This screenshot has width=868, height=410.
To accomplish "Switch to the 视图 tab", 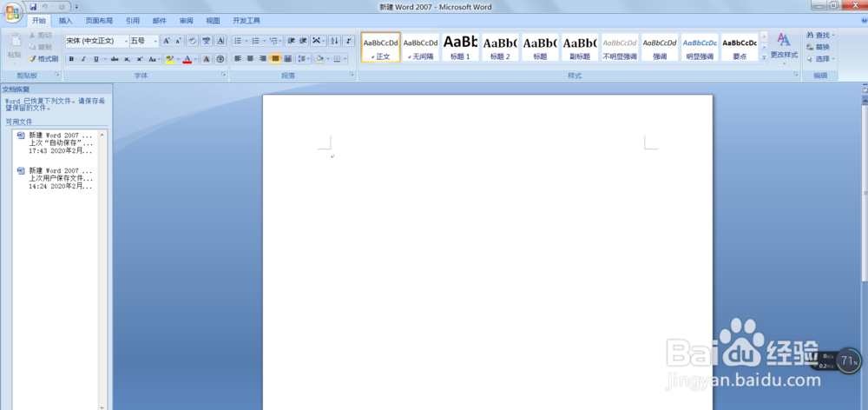I will tap(213, 21).
